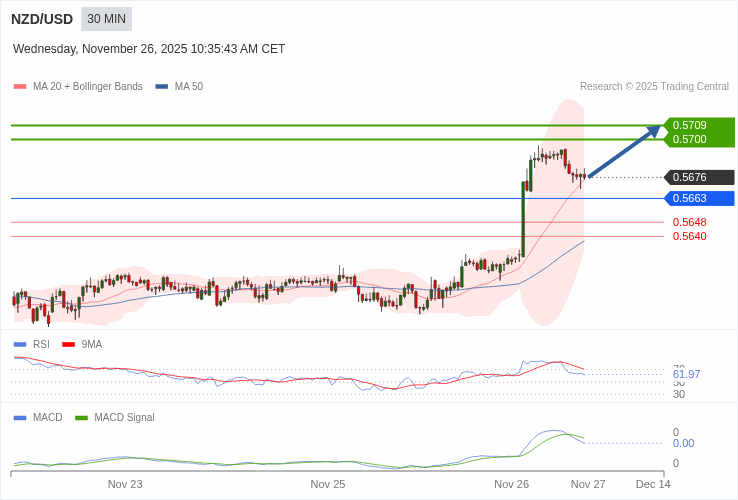
Task: Click the Nov 26 date axis marker
Action: (511, 484)
